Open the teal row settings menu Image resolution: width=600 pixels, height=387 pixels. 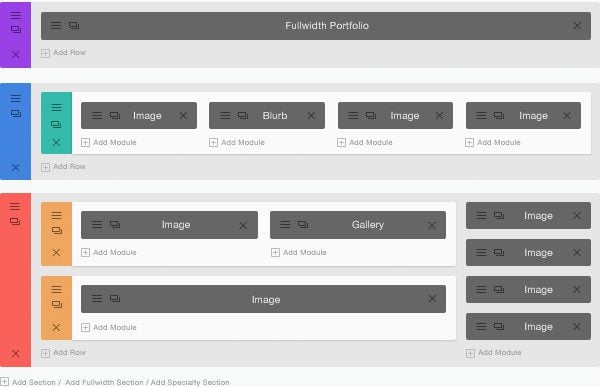pos(56,107)
